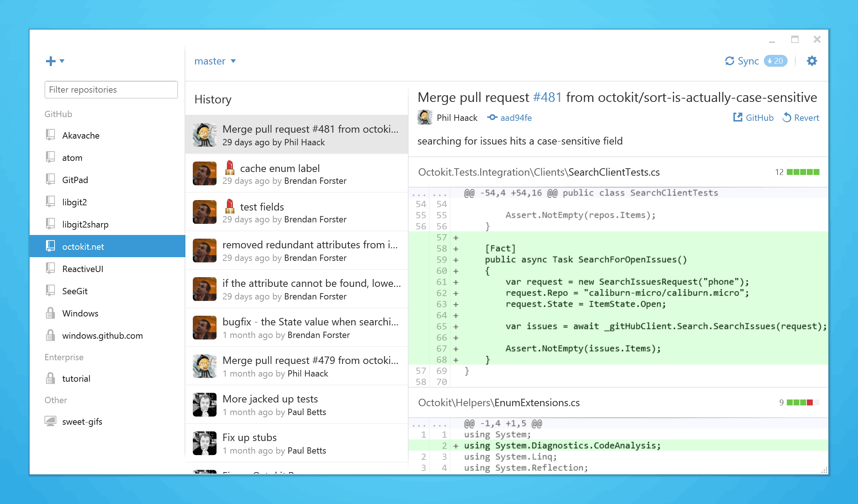Focus the Filter repositories field
Screen dimensions: 858x504
tap(111, 90)
